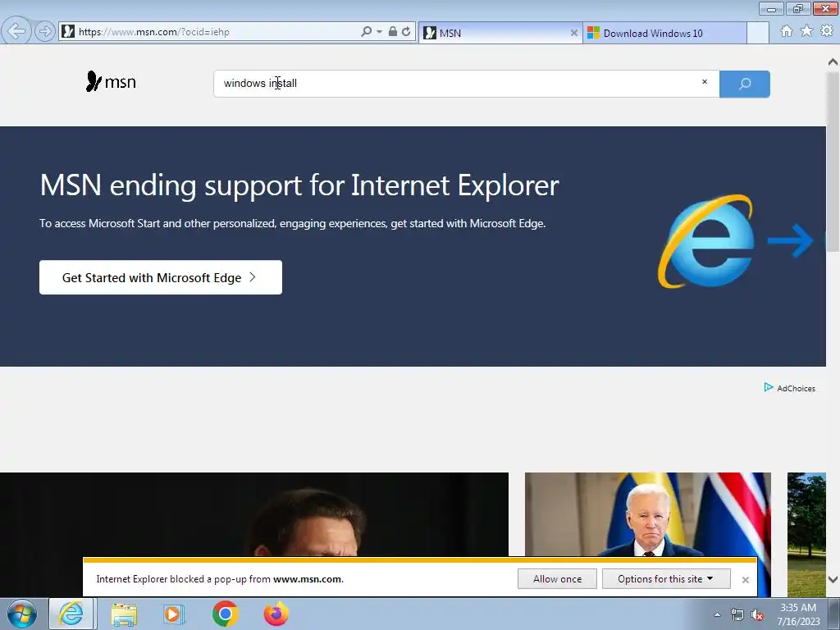Click the 'MSN ending support for Internet Explorer' heading
Screen dimensions: 840x630
[x=299, y=185]
